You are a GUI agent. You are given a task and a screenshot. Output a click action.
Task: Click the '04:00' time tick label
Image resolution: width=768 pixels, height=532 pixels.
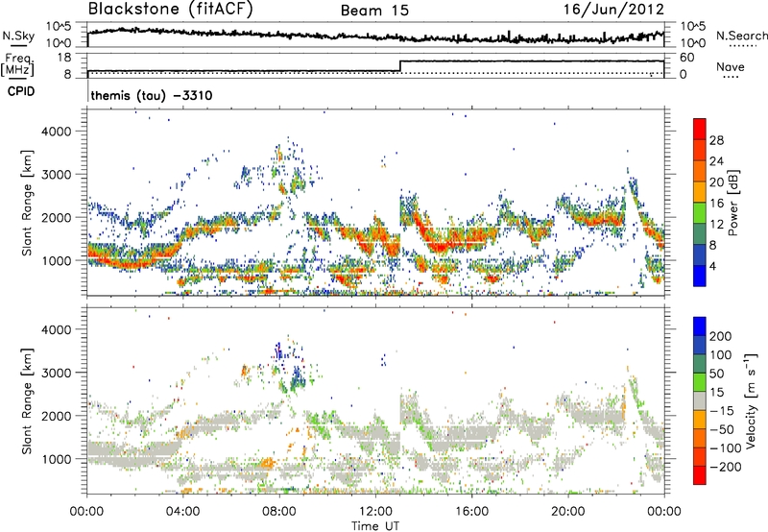pyautogui.click(x=182, y=512)
